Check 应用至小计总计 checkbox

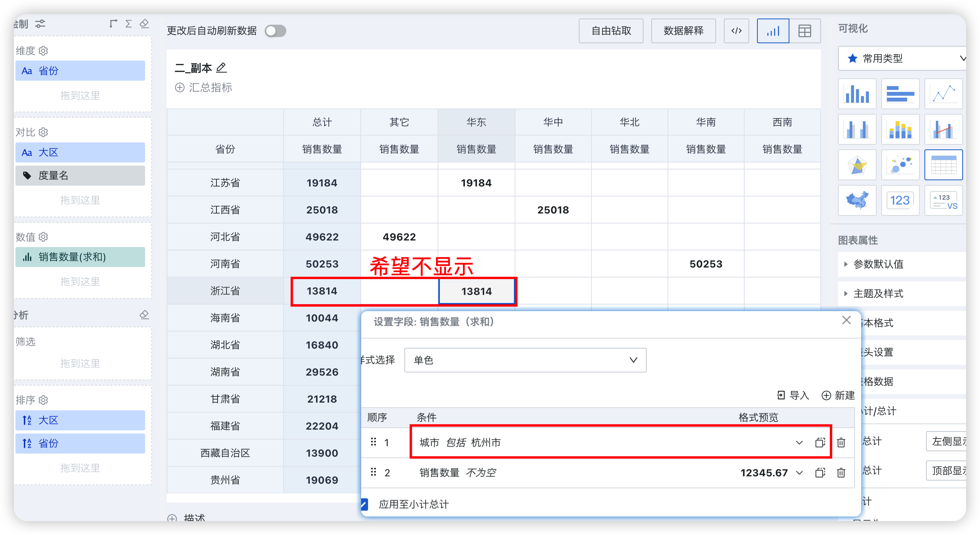pyautogui.click(x=367, y=504)
